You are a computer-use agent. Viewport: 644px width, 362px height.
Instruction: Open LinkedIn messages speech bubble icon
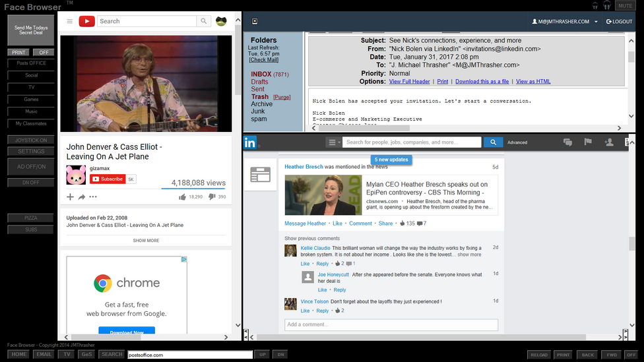(569, 142)
